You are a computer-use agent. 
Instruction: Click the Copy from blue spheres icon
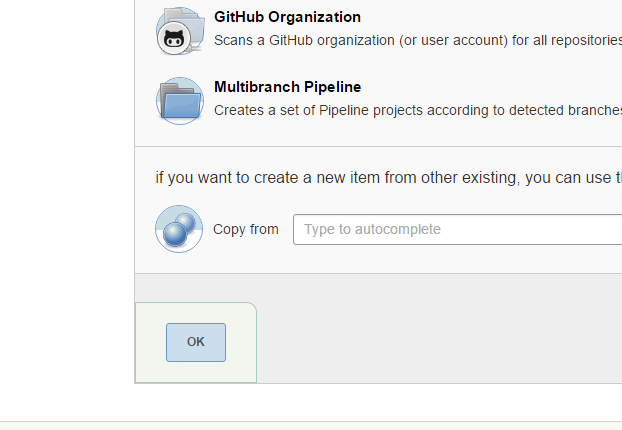click(179, 229)
